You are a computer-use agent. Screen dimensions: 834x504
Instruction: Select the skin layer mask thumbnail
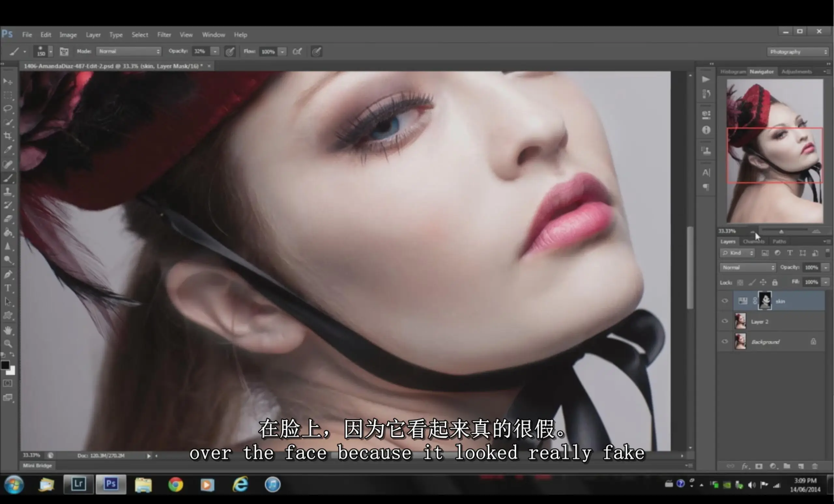tap(765, 301)
